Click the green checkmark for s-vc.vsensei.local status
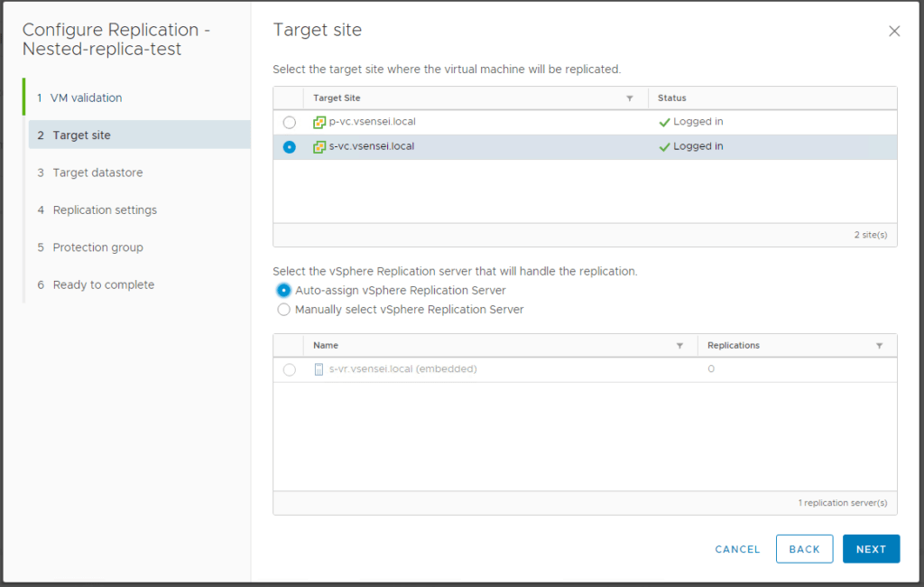Viewport: 924px width, 587px height. point(664,147)
